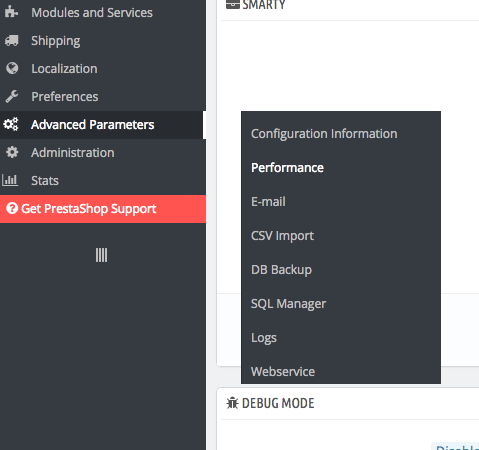The image size is (479, 450).
Task: Open E-mail submenu entry
Action: coord(268,202)
